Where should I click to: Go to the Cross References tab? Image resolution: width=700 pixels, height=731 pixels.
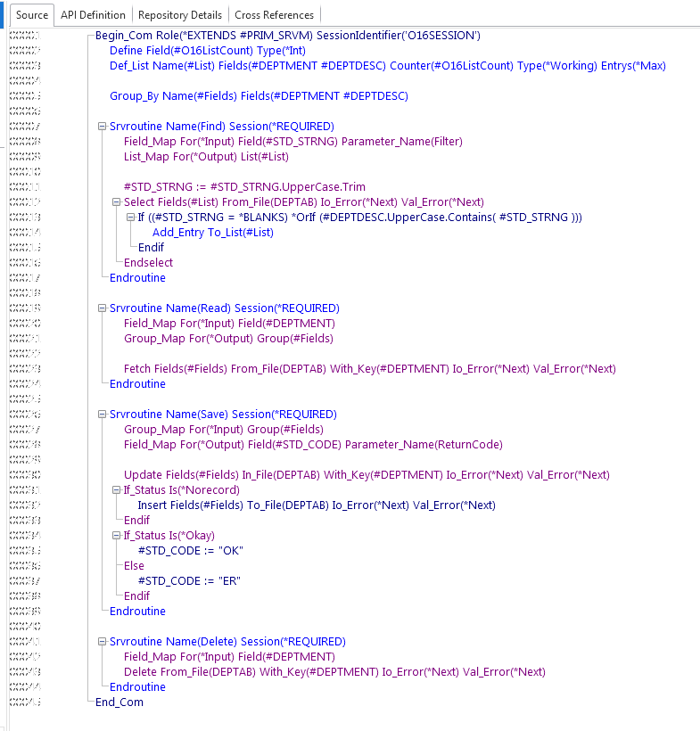tap(274, 15)
